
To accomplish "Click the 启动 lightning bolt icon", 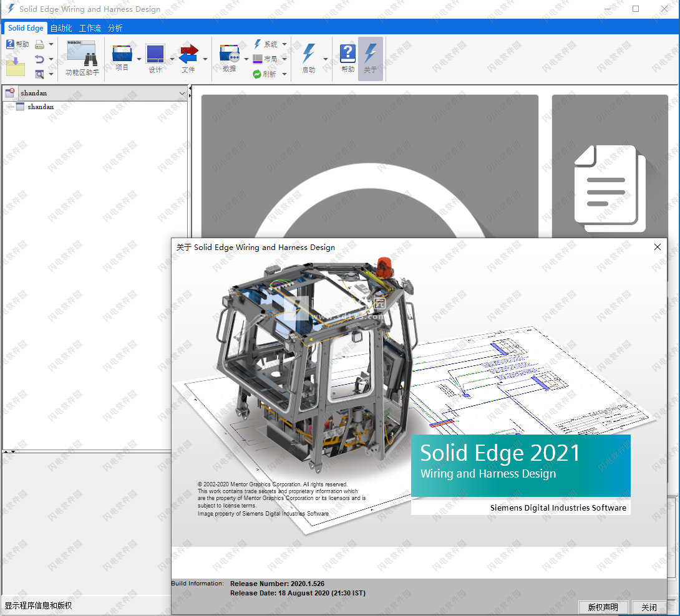I will point(309,54).
